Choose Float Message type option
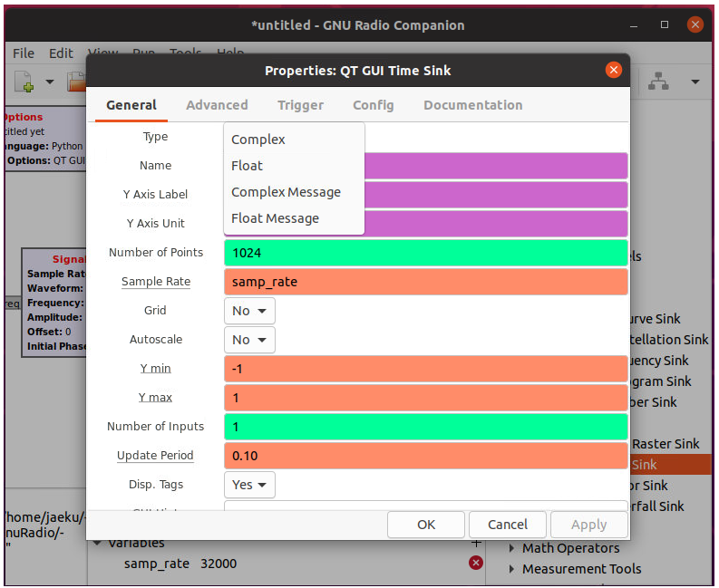The height and width of the screenshot is (588, 719). pyautogui.click(x=294, y=218)
